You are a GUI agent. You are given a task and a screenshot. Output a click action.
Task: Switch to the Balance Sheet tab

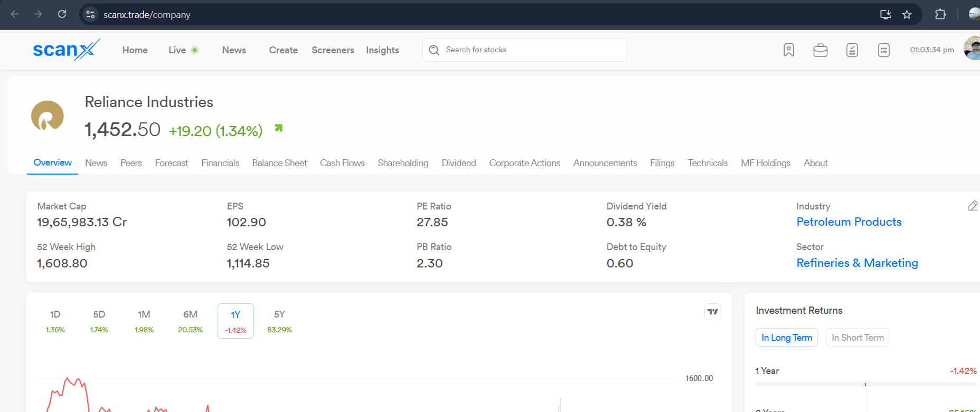[x=279, y=163]
